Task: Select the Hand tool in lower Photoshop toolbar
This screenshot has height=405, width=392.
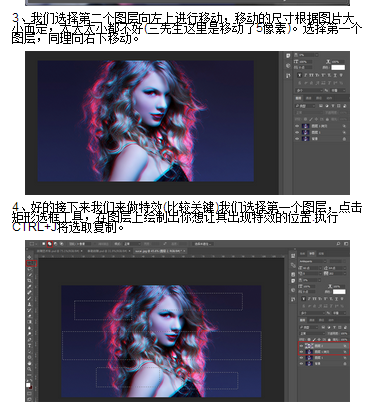Action: pos(29,363)
